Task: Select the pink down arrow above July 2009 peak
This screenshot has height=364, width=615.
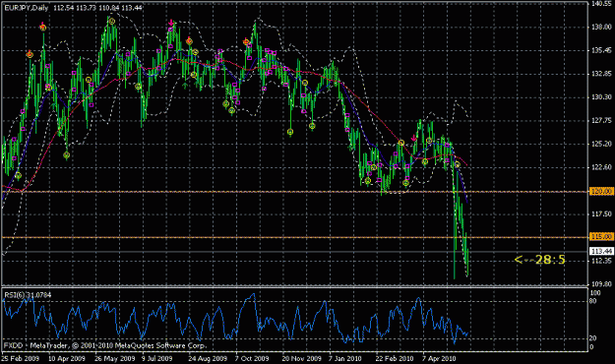Action: 171,23
